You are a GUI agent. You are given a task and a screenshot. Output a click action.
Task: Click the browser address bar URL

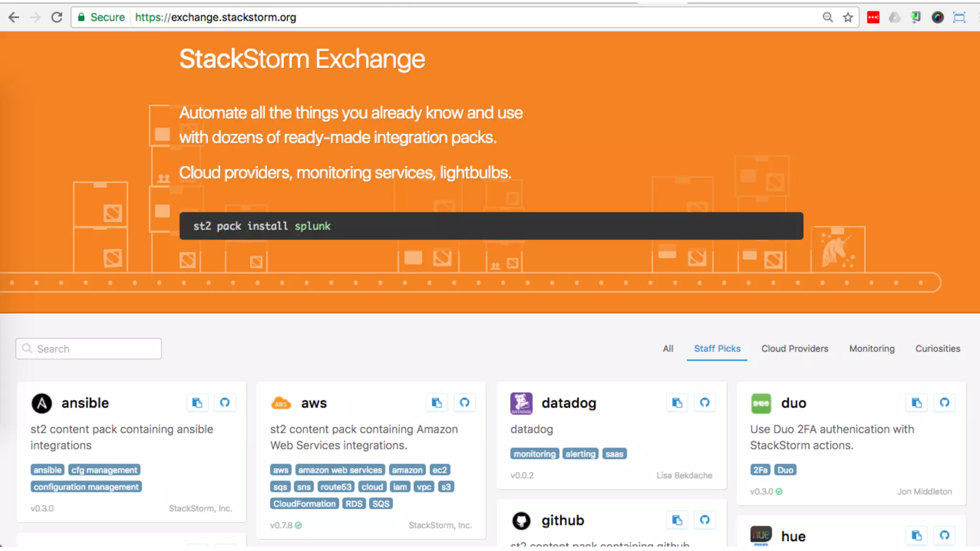[x=215, y=17]
